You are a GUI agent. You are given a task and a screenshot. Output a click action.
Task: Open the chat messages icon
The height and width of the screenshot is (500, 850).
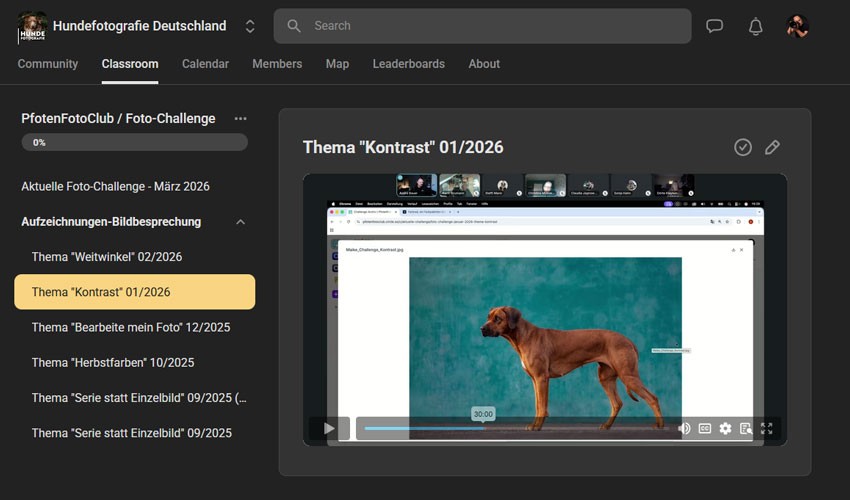pos(714,25)
